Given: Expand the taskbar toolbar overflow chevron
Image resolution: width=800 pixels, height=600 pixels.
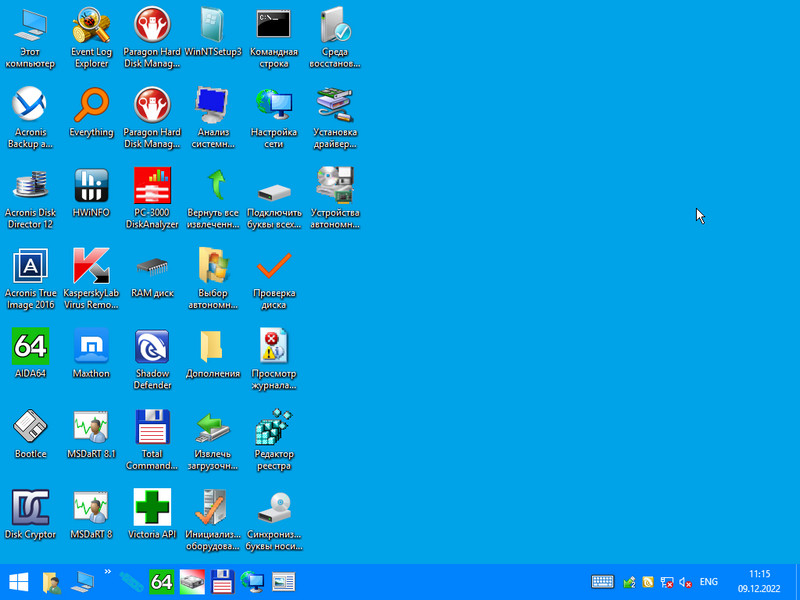Looking at the screenshot, I should click(x=108, y=572).
